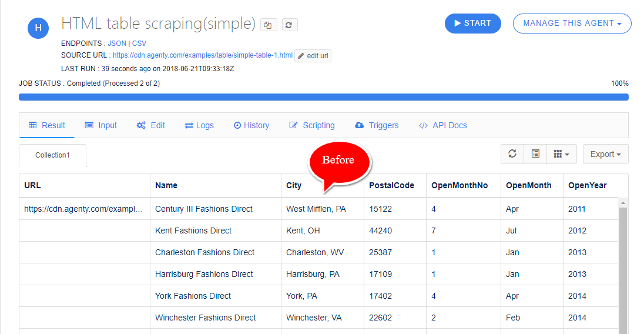
Task: Open the CSV endpoint link
Action: pyautogui.click(x=139, y=44)
